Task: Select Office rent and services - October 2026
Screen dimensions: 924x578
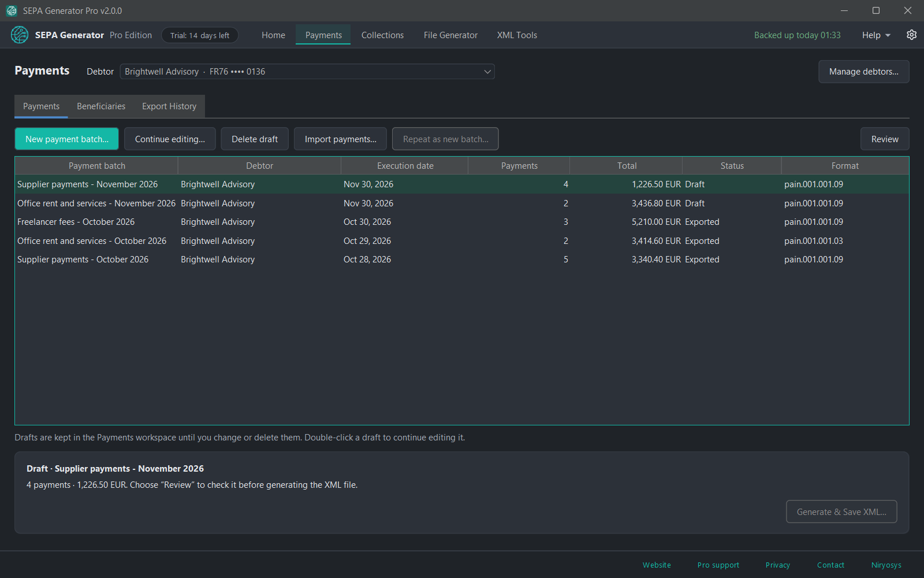Action: click(462, 241)
